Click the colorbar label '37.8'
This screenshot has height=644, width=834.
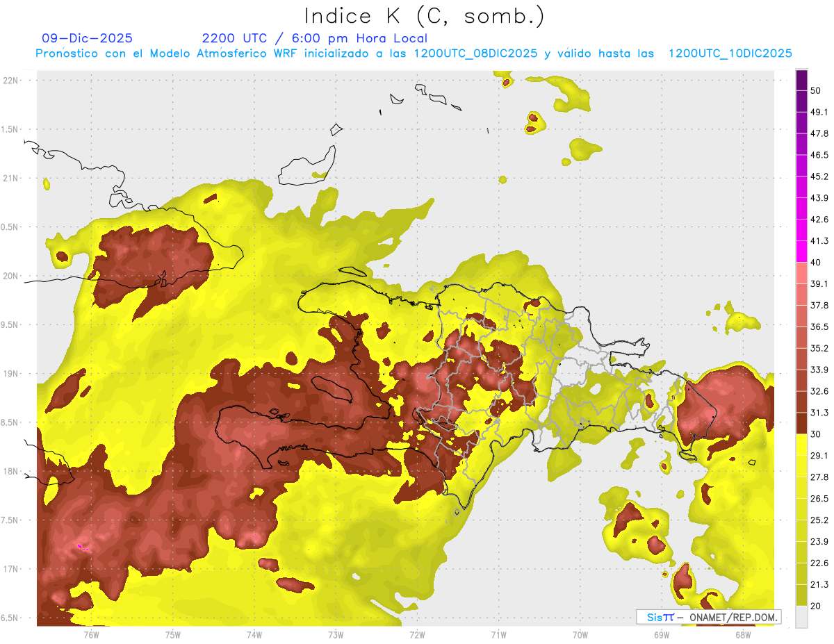tap(819, 305)
